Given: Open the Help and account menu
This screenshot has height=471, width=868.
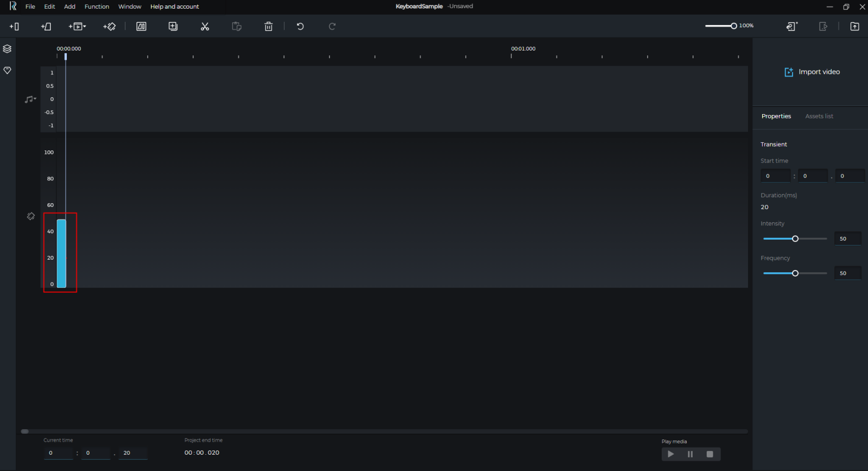Looking at the screenshot, I should click(174, 7).
